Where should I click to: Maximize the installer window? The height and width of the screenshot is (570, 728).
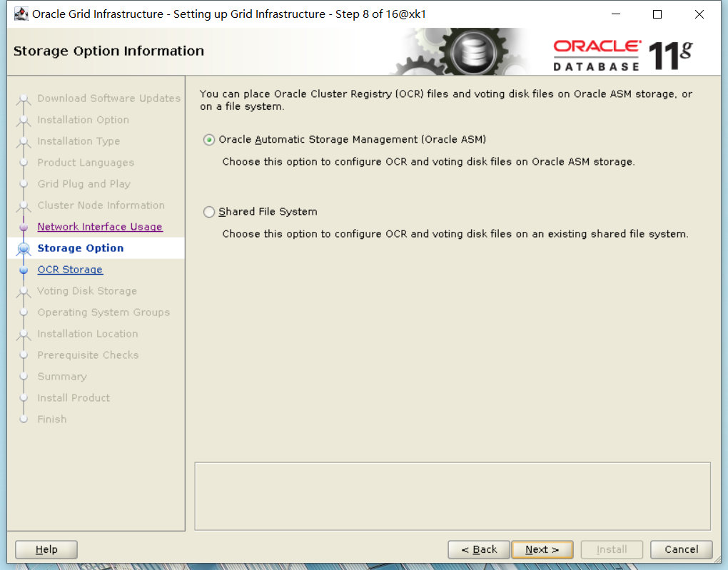tap(657, 14)
